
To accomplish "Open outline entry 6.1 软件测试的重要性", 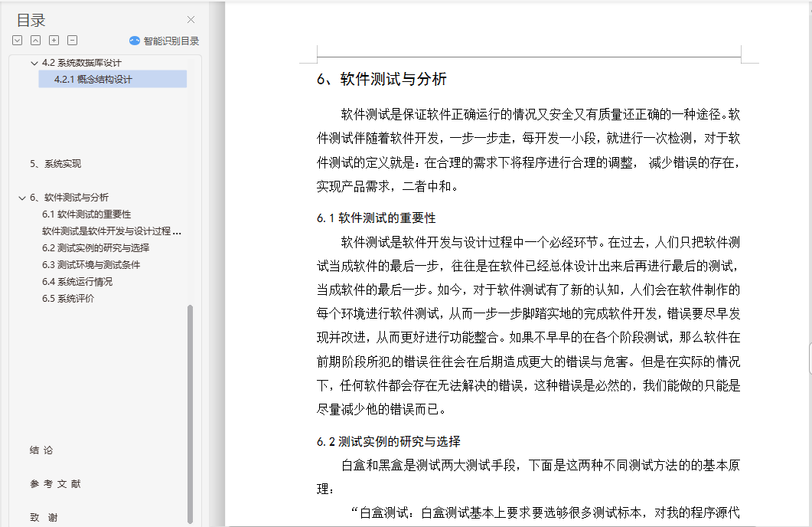I will click(x=86, y=214).
